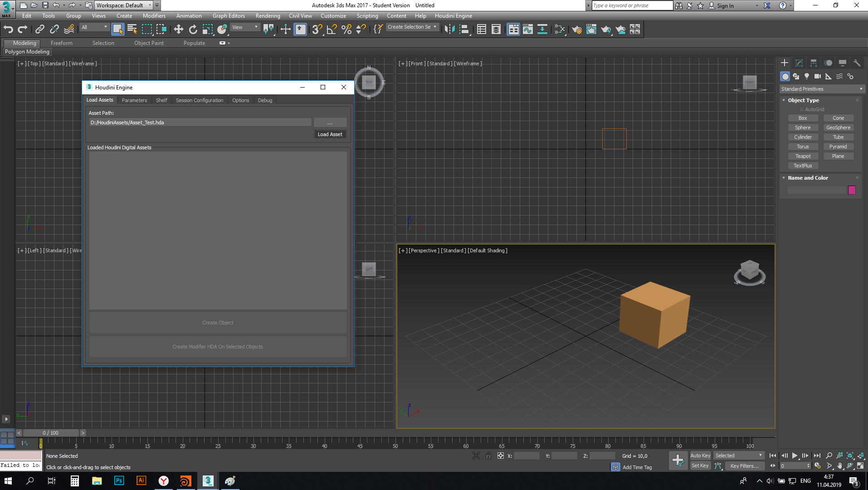Viewport: 868px width, 490px height.
Task: Open the Utilities command panel
Action: (857, 63)
